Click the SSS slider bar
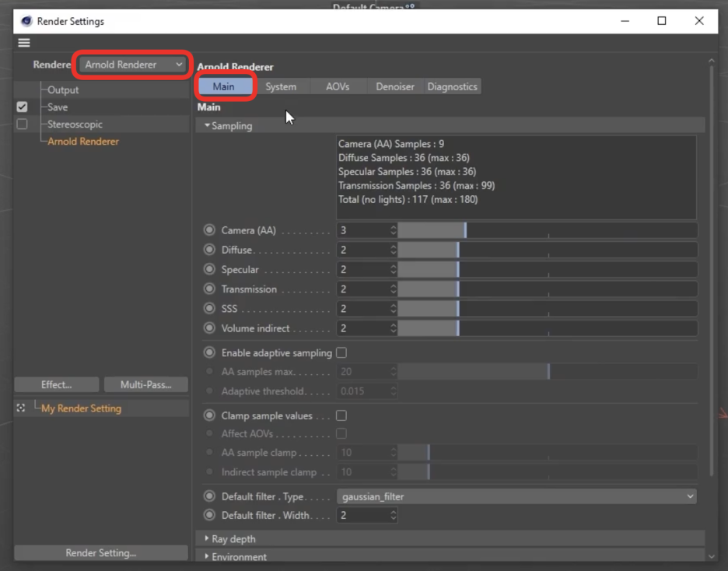Screen dimensions: 728x571 coord(548,308)
